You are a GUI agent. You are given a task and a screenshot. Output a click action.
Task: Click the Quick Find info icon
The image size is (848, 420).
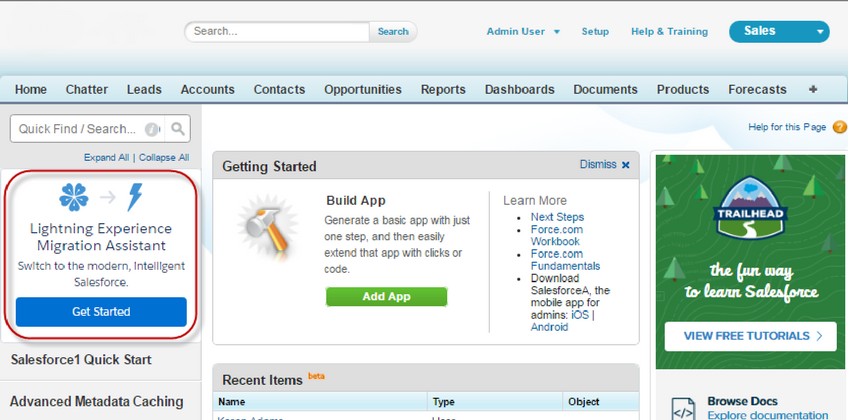tap(153, 129)
